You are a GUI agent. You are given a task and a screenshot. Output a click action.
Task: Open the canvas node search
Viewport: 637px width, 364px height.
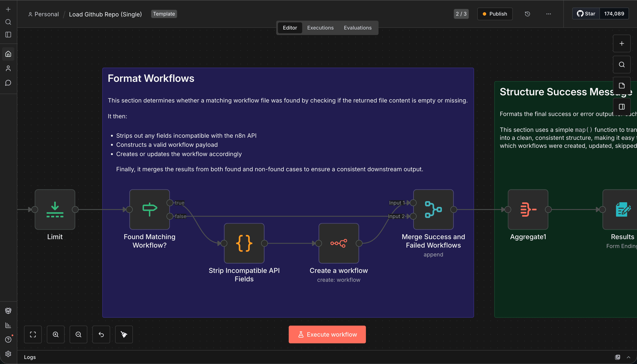[622, 64]
